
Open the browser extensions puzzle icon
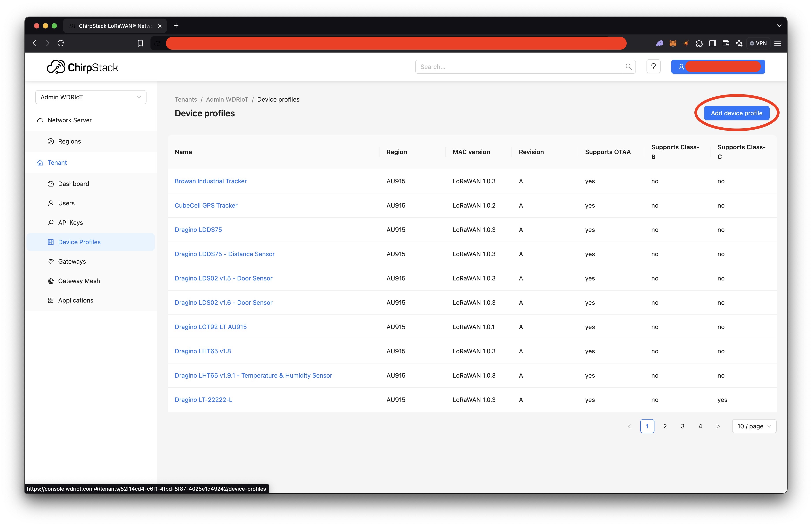[699, 43]
